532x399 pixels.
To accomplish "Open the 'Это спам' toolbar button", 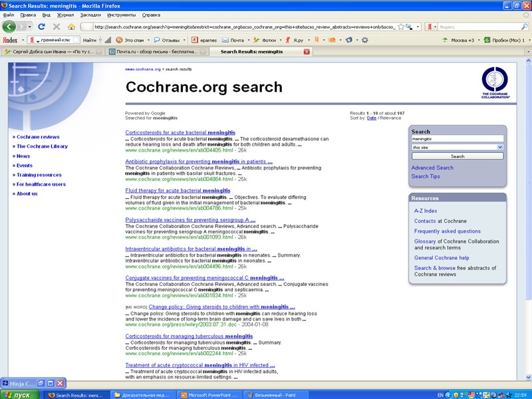I will coord(130,40).
